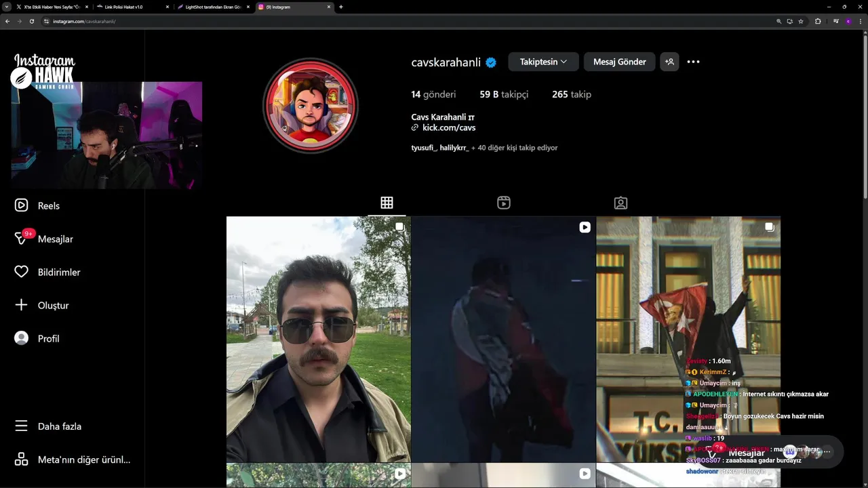Expand the floating Mesajlar chat panel
The image size is (868, 488).
[x=770, y=452]
